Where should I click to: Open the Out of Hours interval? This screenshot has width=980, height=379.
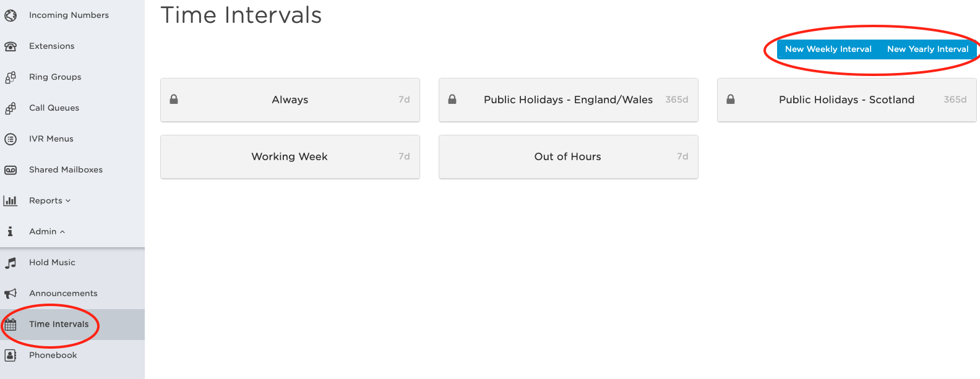pos(569,157)
